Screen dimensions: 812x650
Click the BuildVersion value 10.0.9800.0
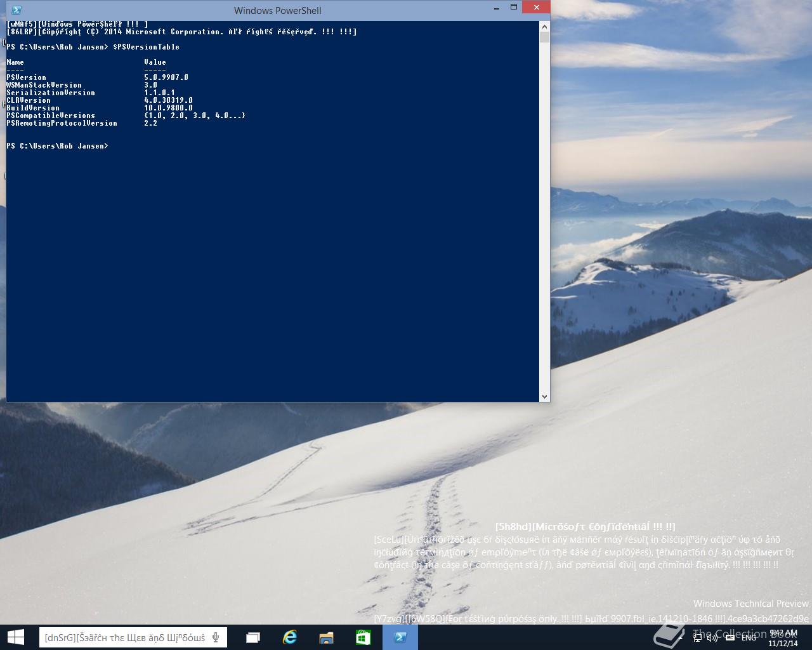168,108
